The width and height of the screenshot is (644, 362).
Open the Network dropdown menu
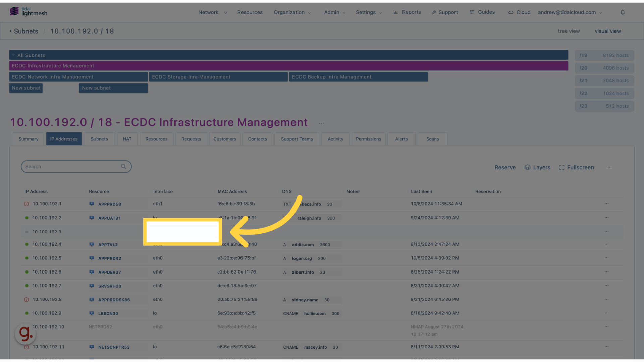[x=212, y=12]
